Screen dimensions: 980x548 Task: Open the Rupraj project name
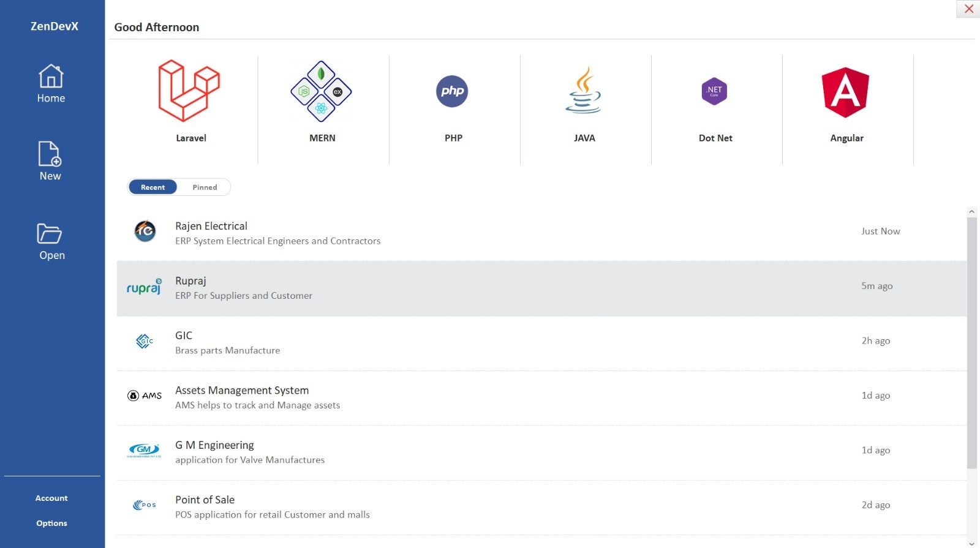point(190,281)
